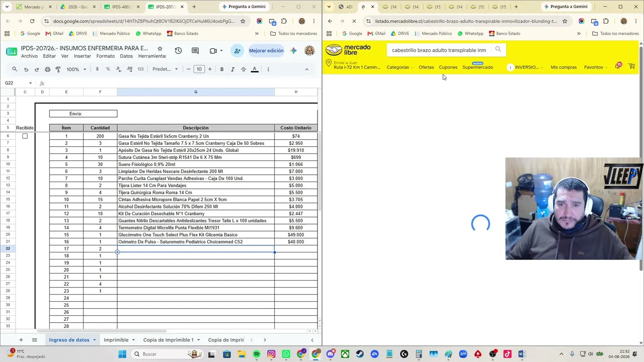
Task: Expand the Categorías dropdown on Mercado Libre
Action: point(400,67)
